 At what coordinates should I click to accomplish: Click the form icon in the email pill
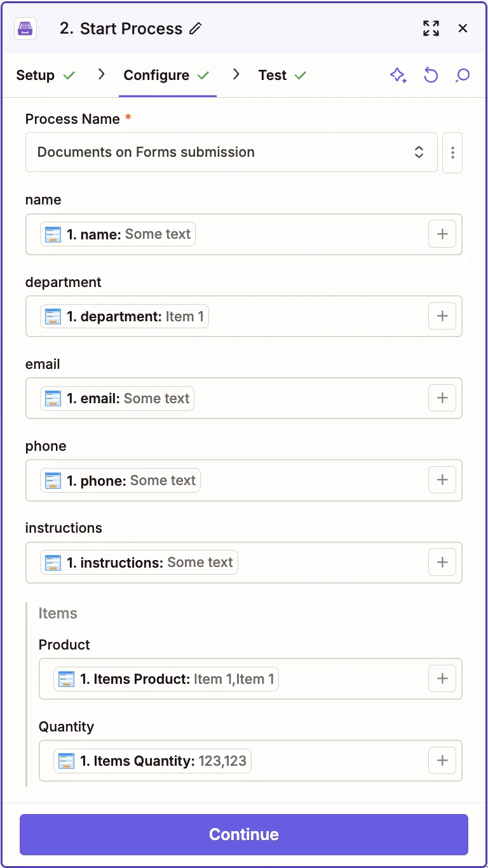click(53, 398)
